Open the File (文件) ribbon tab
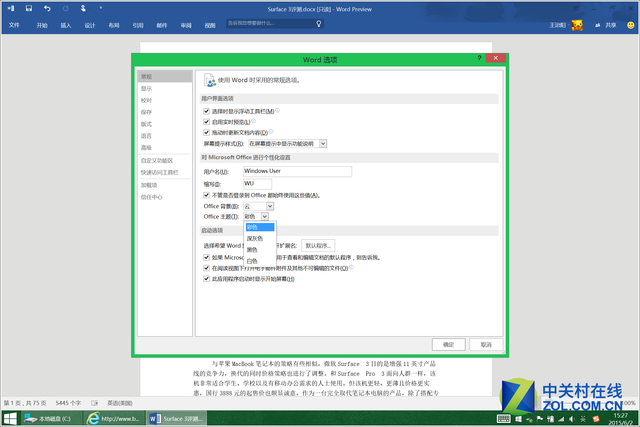 [14, 25]
